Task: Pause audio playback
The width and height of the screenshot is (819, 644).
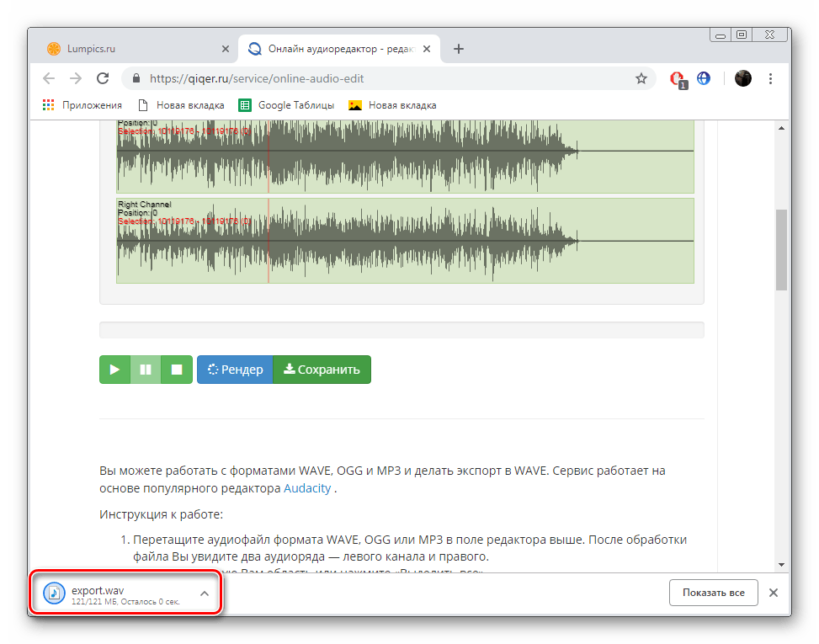Action: click(146, 370)
